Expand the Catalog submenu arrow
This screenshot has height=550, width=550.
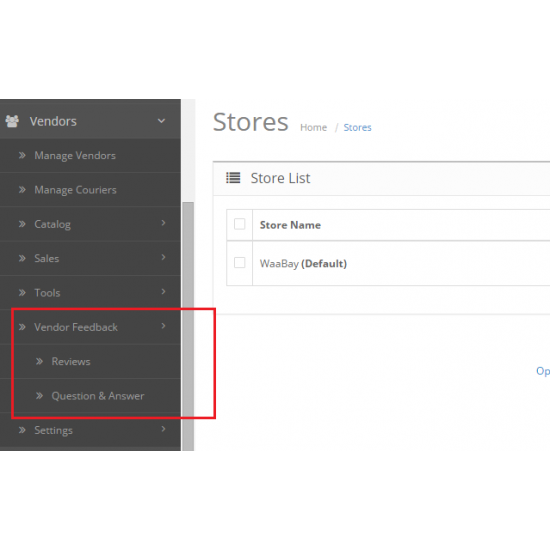pos(163,223)
